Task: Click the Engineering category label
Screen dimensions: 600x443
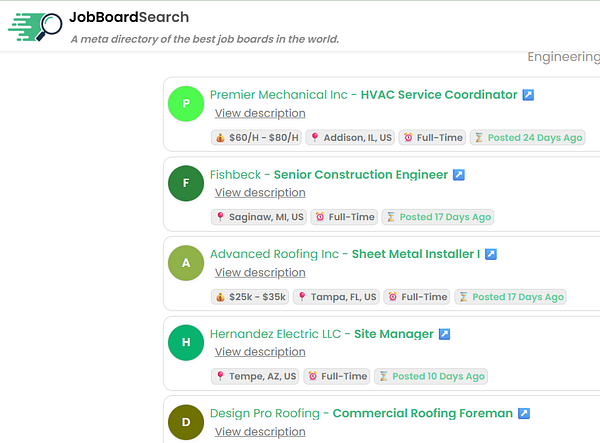Action: tap(564, 57)
